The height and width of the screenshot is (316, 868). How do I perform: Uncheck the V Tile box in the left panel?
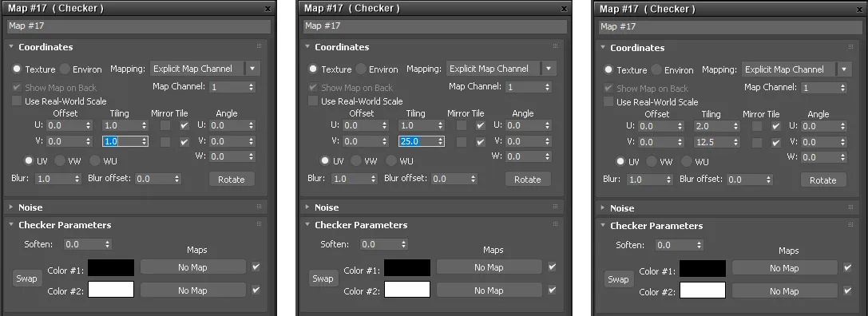point(184,142)
